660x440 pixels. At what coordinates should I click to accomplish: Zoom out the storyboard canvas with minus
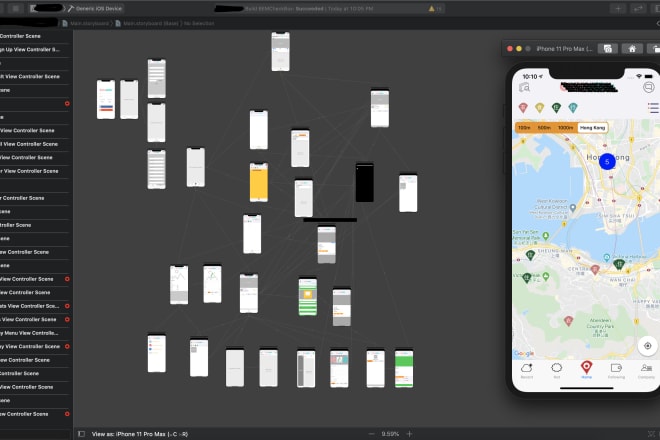(371, 434)
